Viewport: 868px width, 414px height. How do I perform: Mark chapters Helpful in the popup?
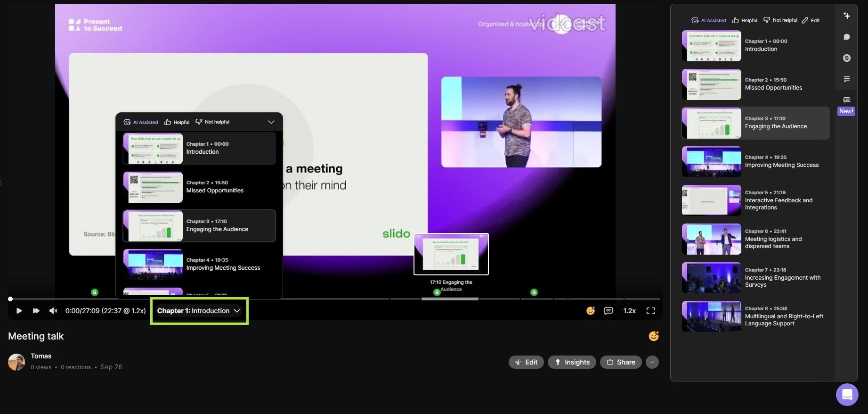pos(177,122)
